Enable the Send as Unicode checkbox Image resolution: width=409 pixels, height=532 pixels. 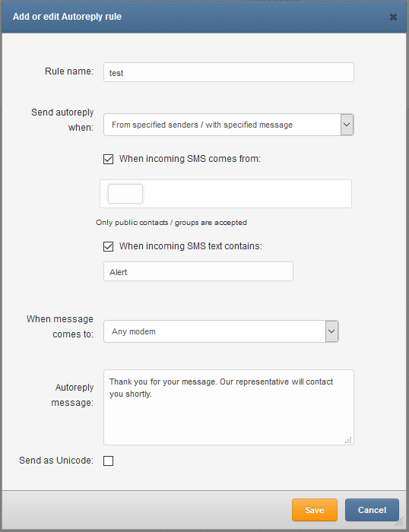(108, 461)
